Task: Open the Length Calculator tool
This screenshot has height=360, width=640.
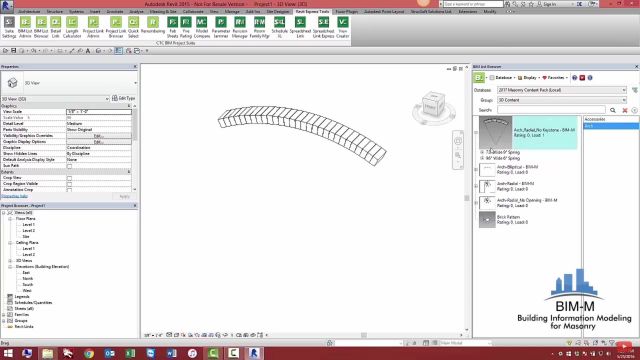Action: tap(72, 27)
